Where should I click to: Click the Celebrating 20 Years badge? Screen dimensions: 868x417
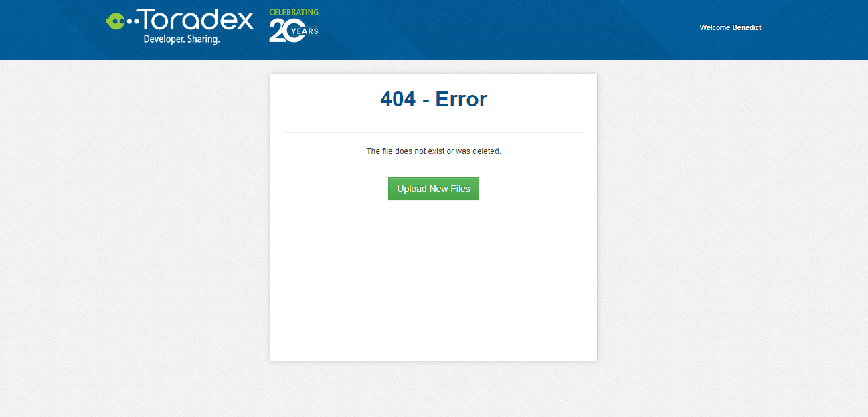pos(294,26)
